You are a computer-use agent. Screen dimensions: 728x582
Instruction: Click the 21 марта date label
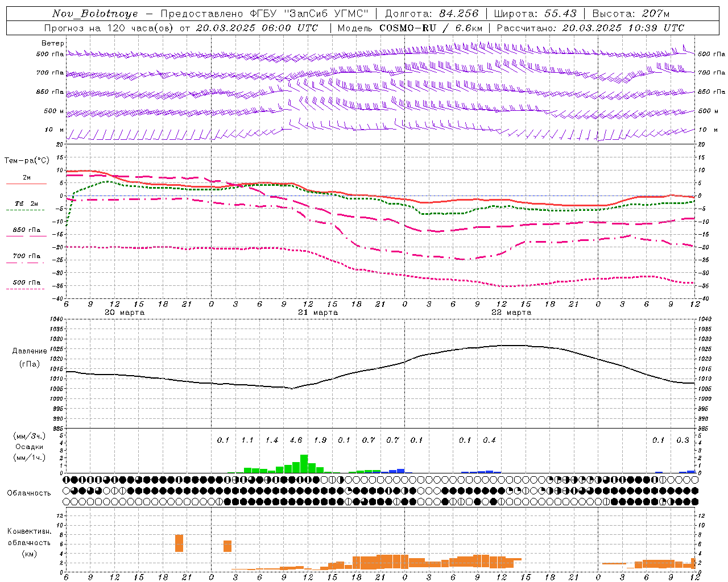click(318, 312)
